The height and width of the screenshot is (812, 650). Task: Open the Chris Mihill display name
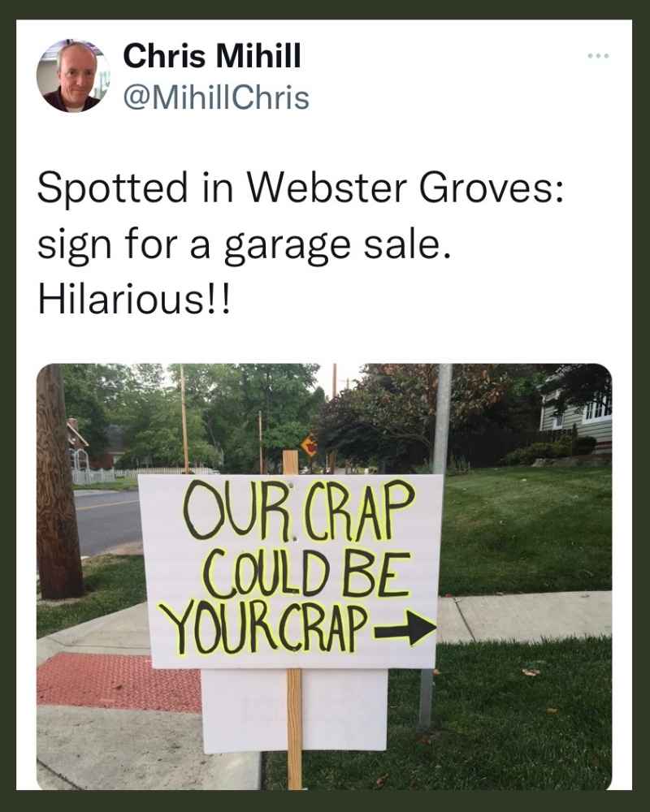(211, 55)
